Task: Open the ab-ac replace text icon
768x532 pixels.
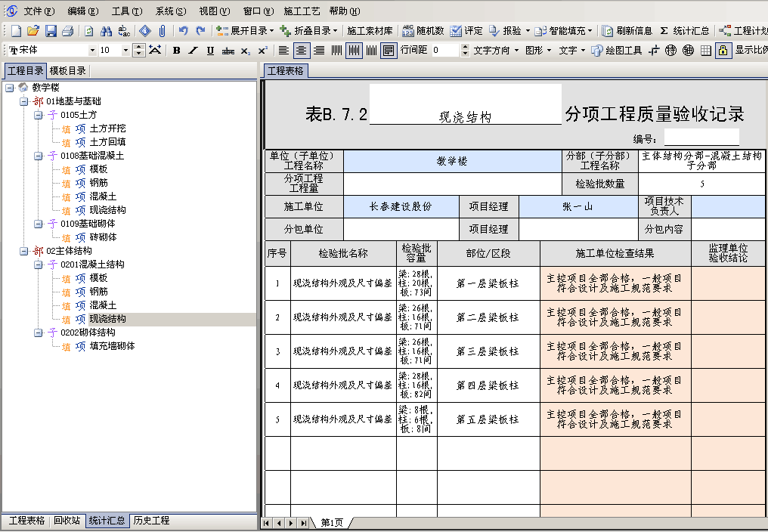Action: [x=124, y=31]
